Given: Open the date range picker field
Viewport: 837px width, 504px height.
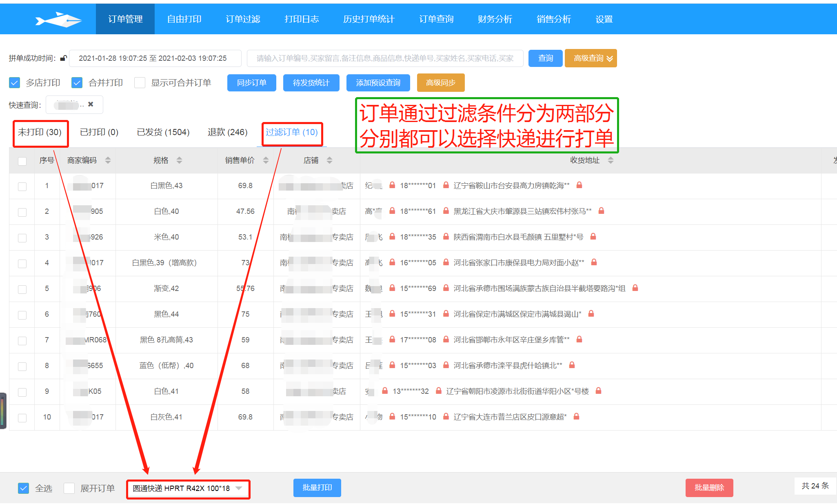Looking at the screenshot, I should coord(155,58).
